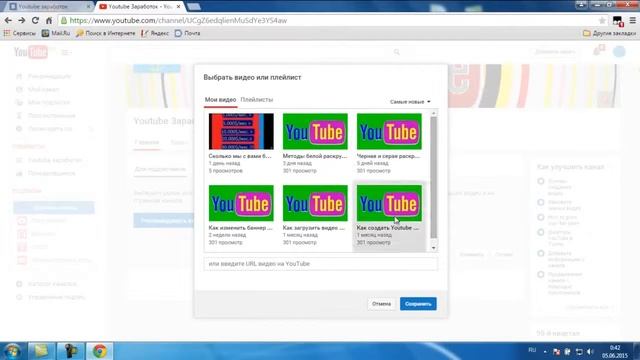Open the Самые новые sort dropdown
640x360 pixels.
(x=410, y=102)
